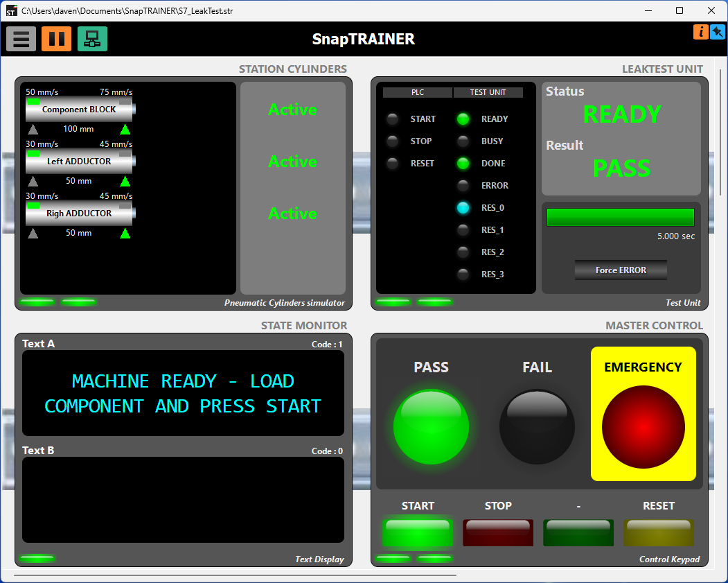Viewport: 728px width, 583px height.
Task: Click the cyan RES_0 indicator LED
Action: (x=463, y=208)
